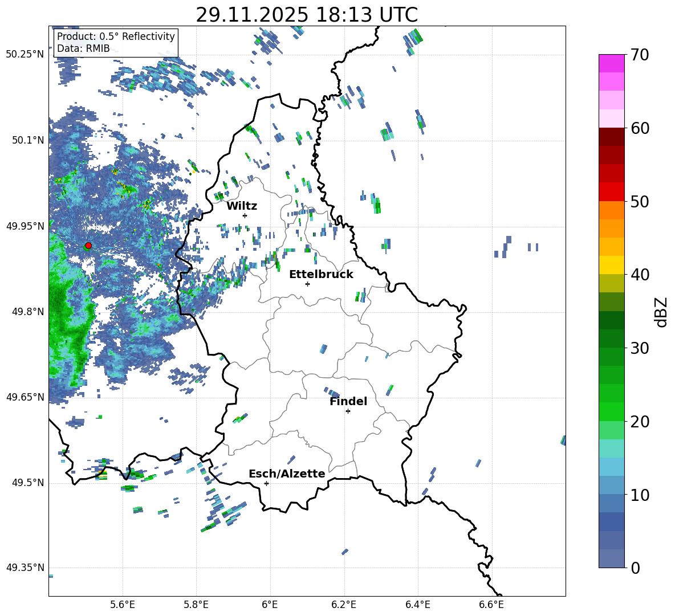Click the colorbar tick label 50
Viewport: 675px width, 616px height.
[640, 202]
